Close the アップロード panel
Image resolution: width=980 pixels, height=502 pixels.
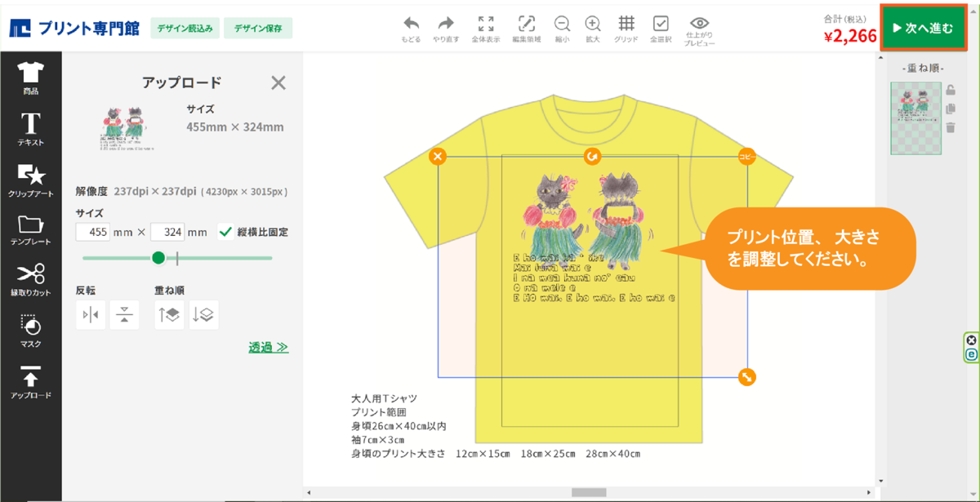(278, 82)
